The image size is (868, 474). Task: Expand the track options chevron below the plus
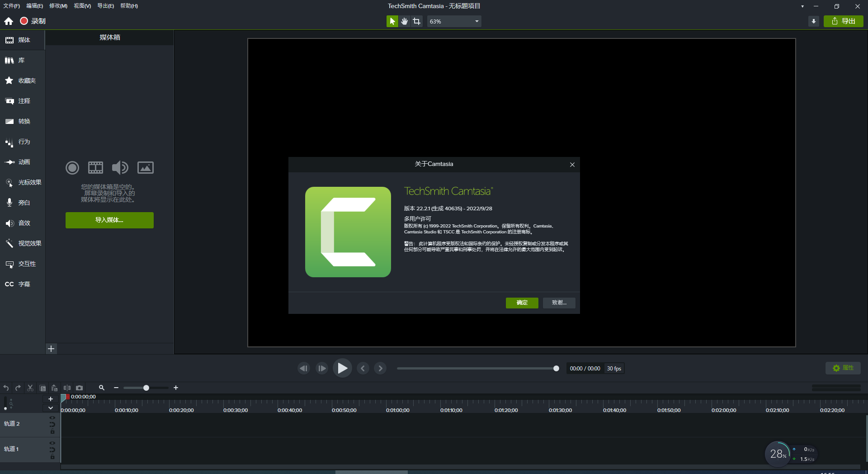(51, 408)
